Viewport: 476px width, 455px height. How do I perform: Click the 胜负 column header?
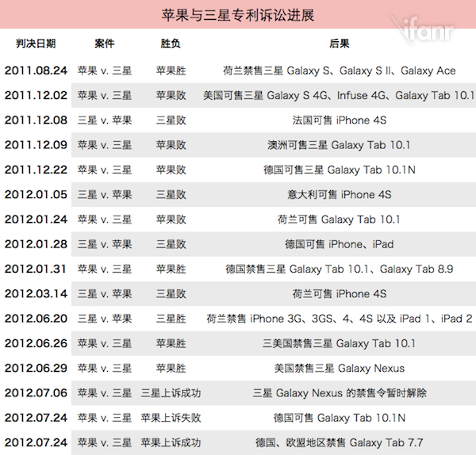171,43
